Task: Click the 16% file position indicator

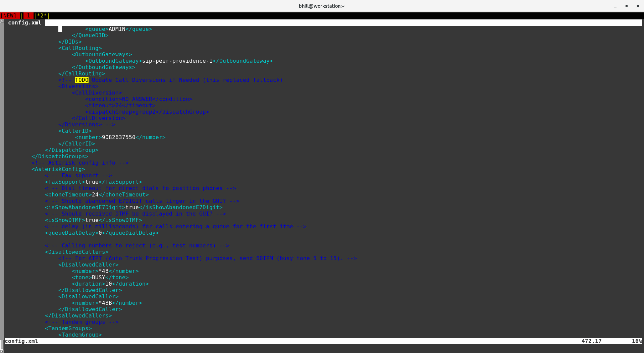Action: (x=637, y=341)
